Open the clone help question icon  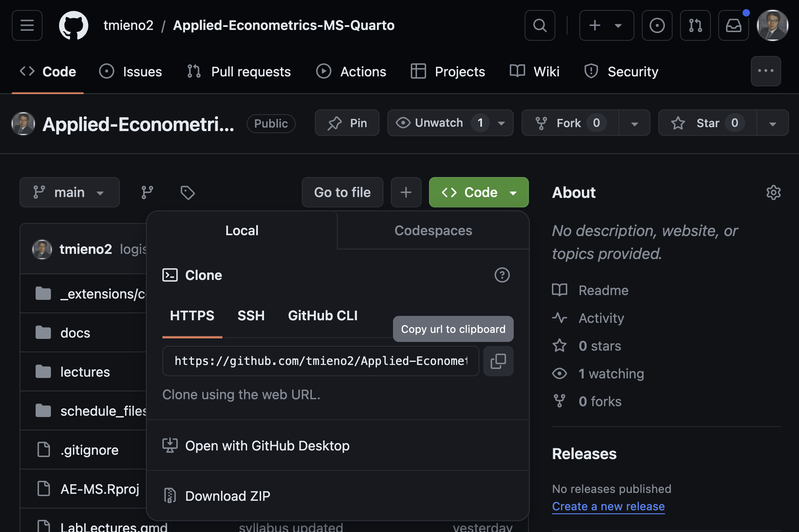click(x=502, y=275)
